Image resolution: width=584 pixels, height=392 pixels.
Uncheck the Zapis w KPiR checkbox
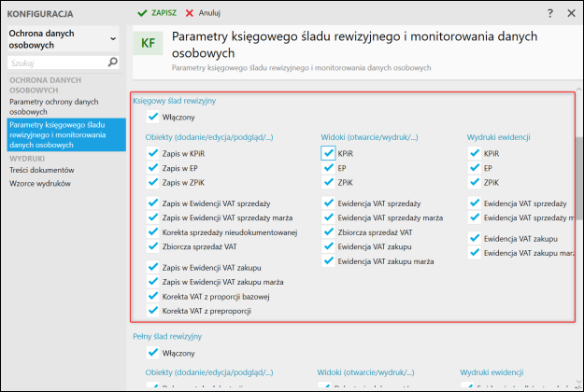[152, 153]
